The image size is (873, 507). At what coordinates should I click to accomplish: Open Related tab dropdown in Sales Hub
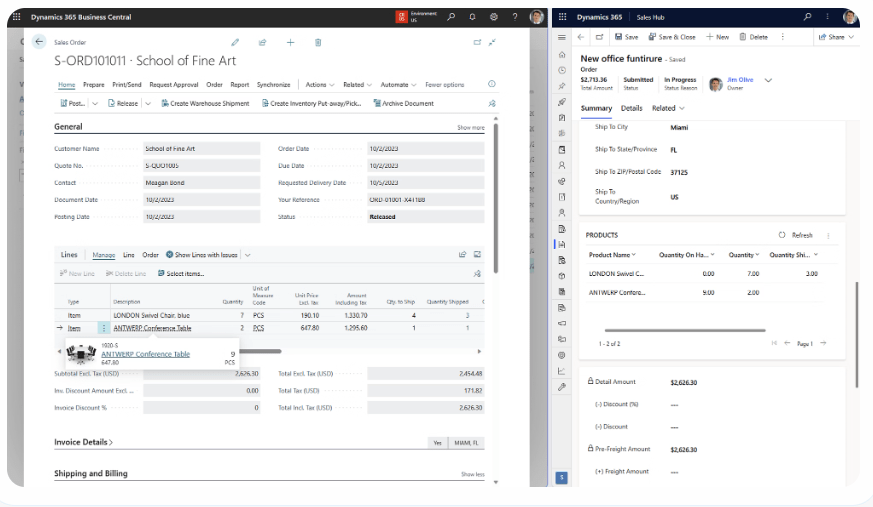668,109
